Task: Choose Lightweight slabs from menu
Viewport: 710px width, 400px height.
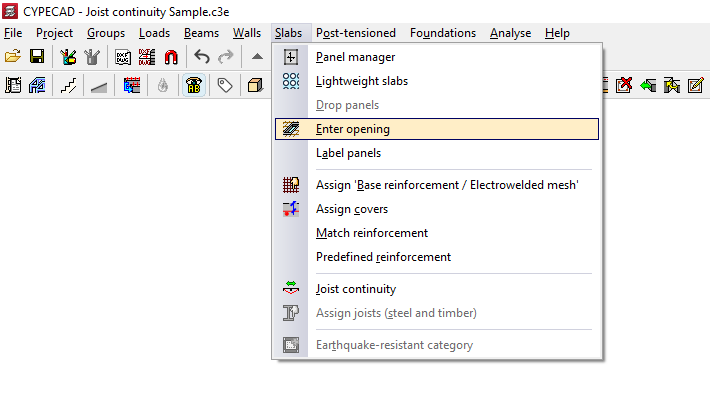Action: (361, 81)
